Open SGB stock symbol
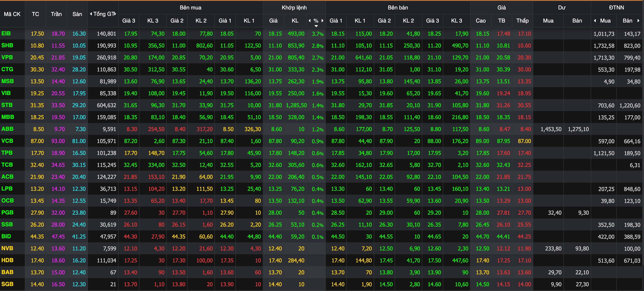Image resolution: width=644 pixels, height=291 pixels. click(x=7, y=284)
